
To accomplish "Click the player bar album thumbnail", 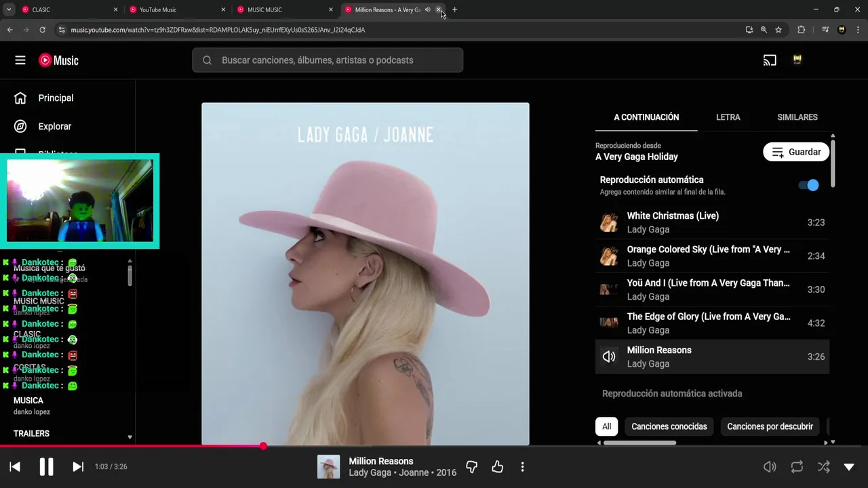I will pos(329,466).
